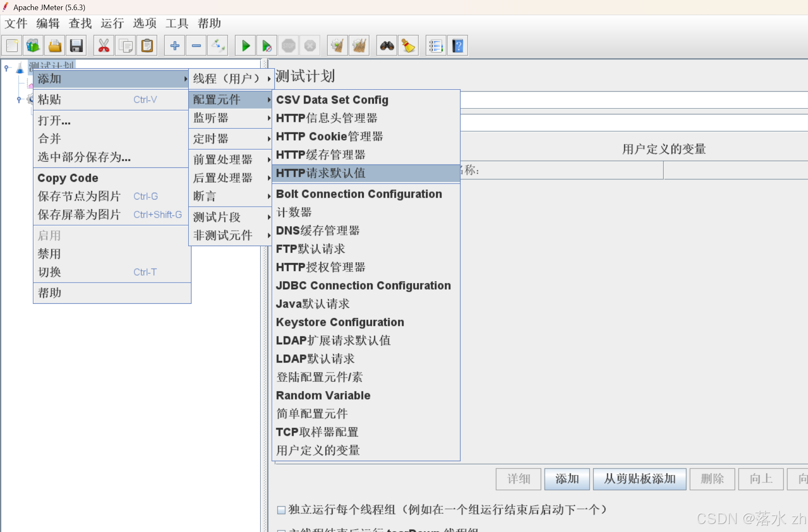Click the Toggle enable/disable toolbar icon

(x=218, y=45)
